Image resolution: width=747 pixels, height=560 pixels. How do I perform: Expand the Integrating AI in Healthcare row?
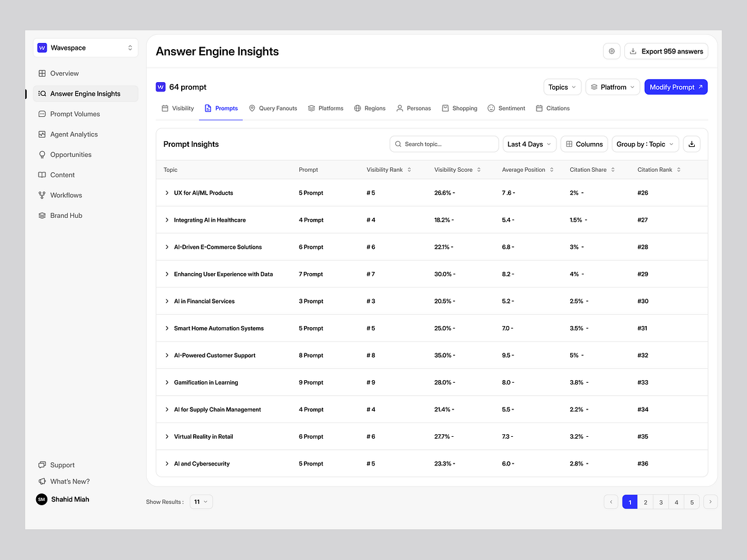click(x=167, y=220)
